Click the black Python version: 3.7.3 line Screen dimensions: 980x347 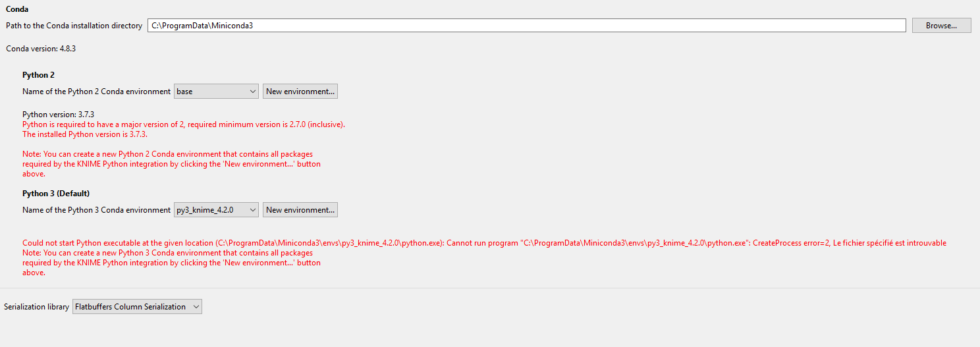point(58,115)
